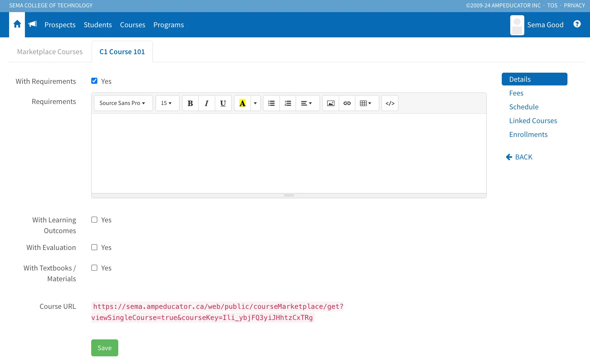Image resolution: width=590 pixels, height=364 pixels.
Task: Go BACK using the arrow link
Action: 519,157
